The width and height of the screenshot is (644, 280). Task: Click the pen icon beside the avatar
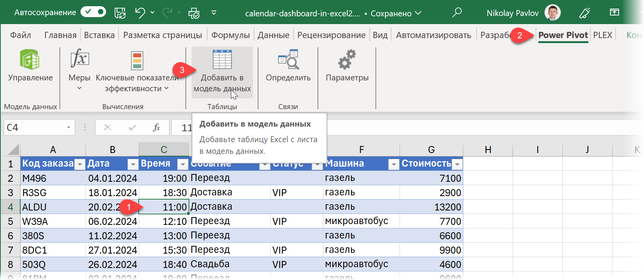[x=585, y=13]
